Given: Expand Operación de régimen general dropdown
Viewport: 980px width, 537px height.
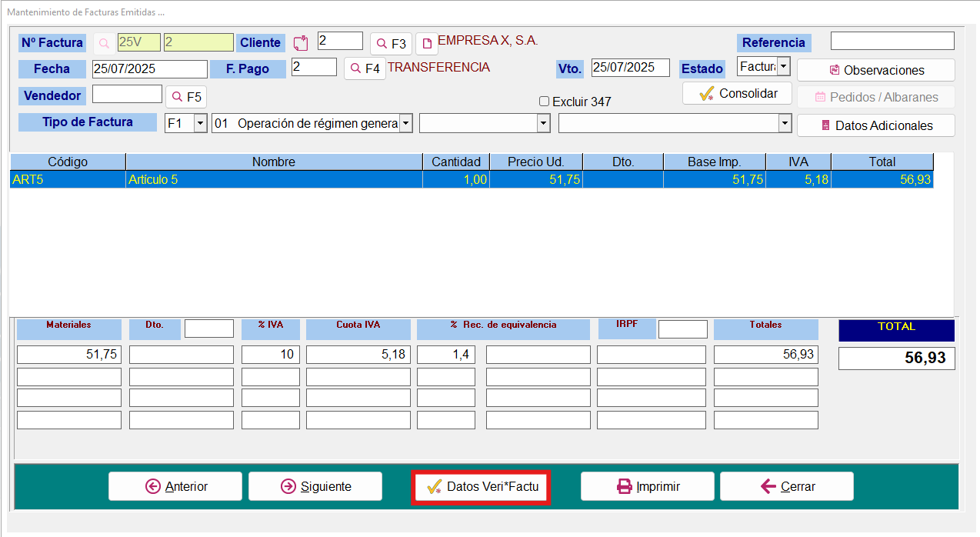Looking at the screenshot, I should click(x=405, y=123).
